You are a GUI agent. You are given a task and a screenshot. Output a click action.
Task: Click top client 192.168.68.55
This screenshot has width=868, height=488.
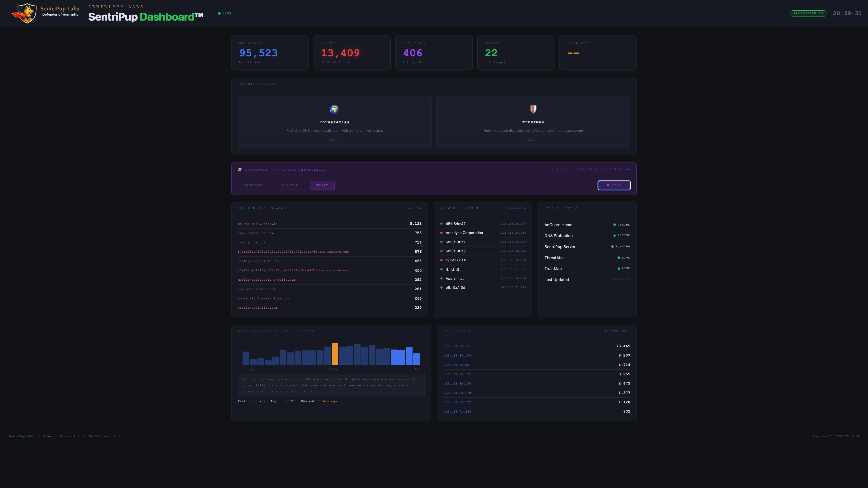pos(456,365)
